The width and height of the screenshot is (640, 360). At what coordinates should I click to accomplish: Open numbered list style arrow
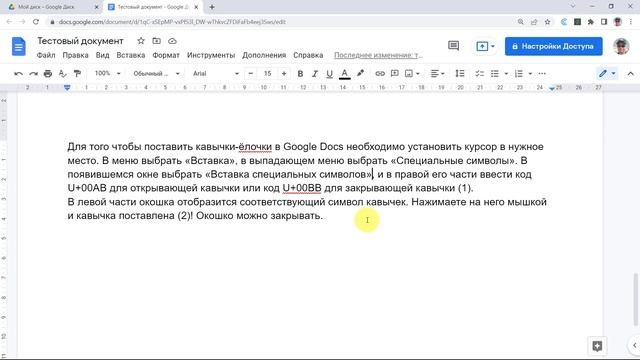(530, 73)
